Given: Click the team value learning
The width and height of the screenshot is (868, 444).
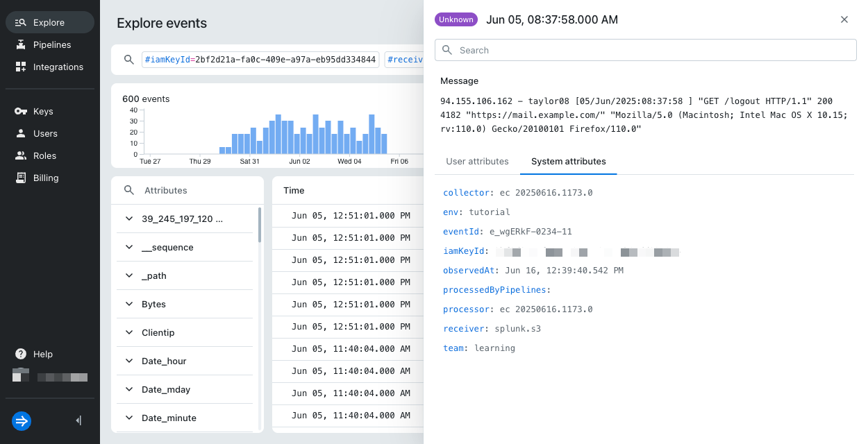Looking at the screenshot, I should [x=494, y=348].
